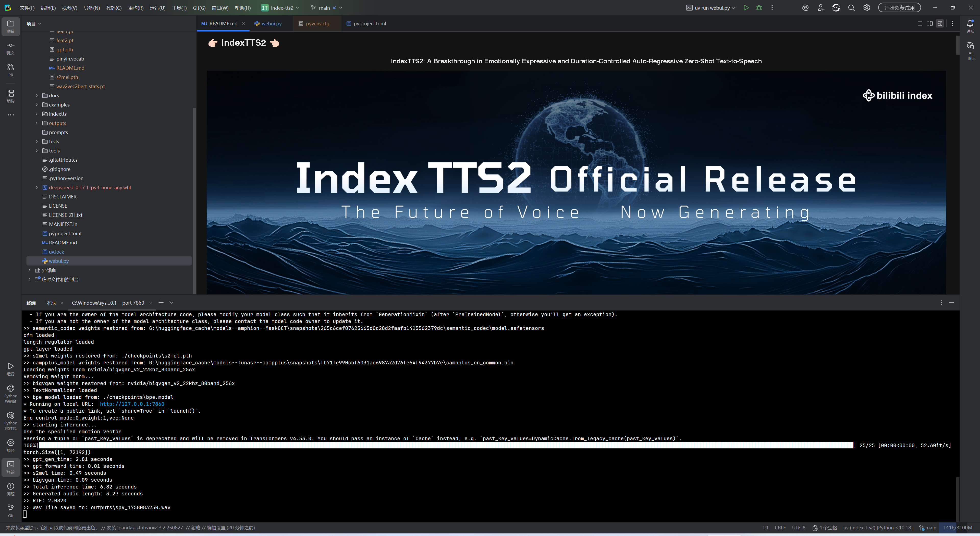
Task: Expand the indextts folder
Action: click(x=37, y=114)
